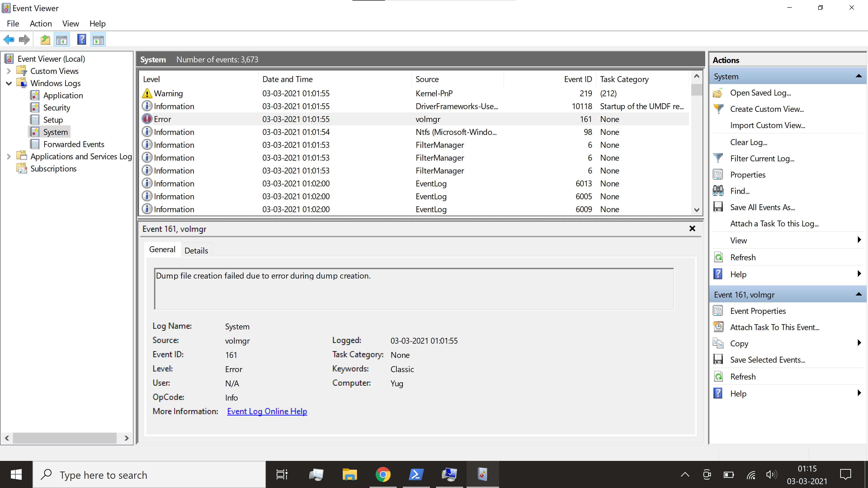Expand Applications and Services Logs node
Screen dimensions: 868x488
coord(9,157)
